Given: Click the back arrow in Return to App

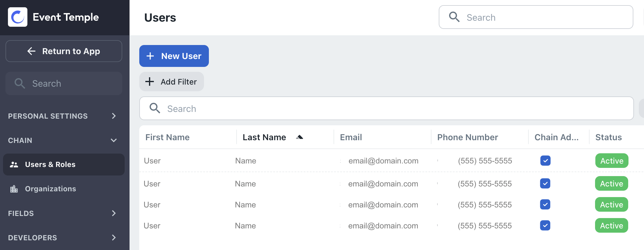Looking at the screenshot, I should (x=32, y=51).
